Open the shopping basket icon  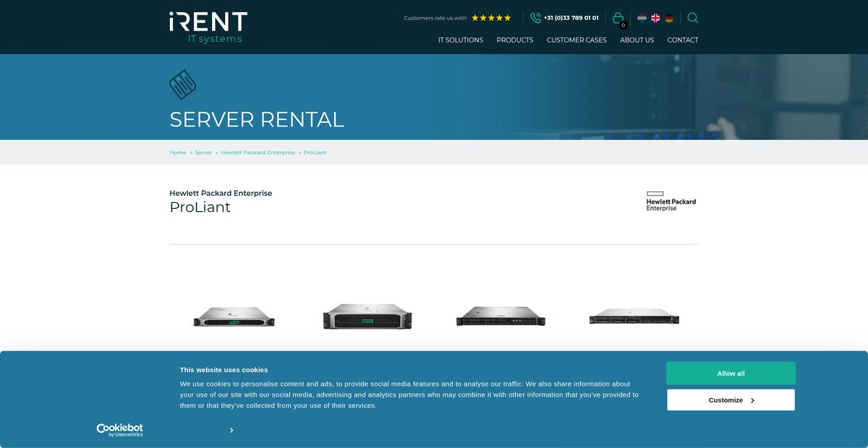tap(618, 19)
